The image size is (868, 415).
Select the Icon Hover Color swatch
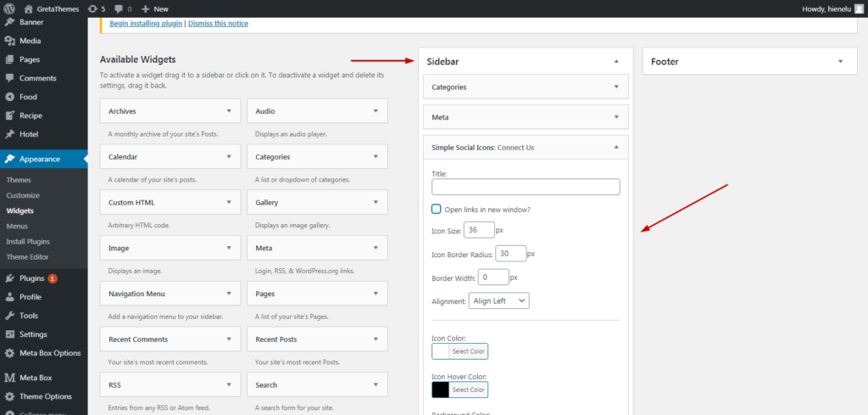[x=441, y=390]
